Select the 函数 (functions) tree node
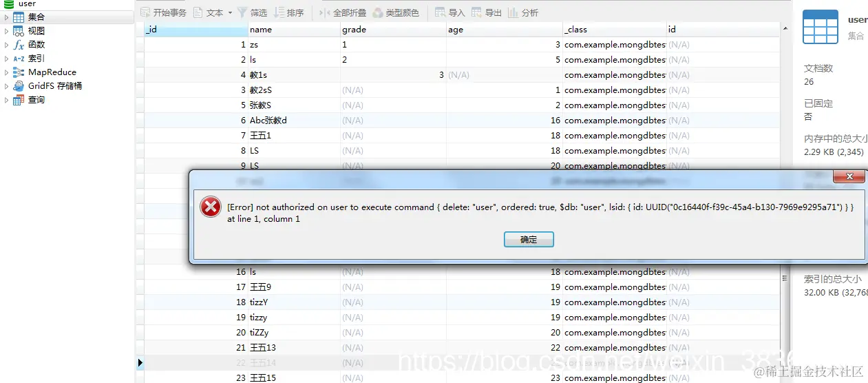Image resolution: width=868 pixels, height=383 pixels. tap(36, 45)
